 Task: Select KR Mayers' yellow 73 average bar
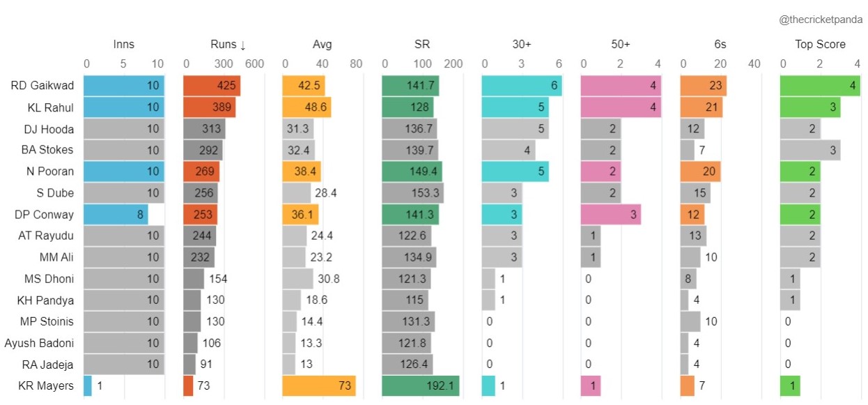click(318, 385)
